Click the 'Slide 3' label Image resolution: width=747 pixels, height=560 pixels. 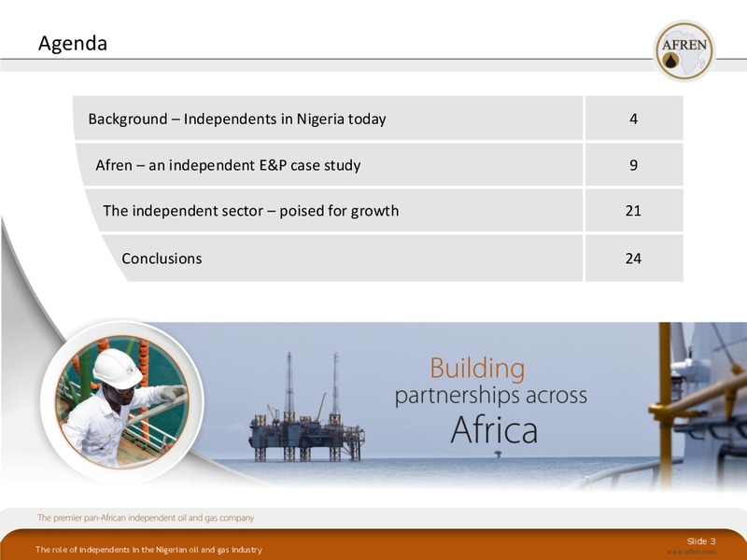click(x=701, y=541)
